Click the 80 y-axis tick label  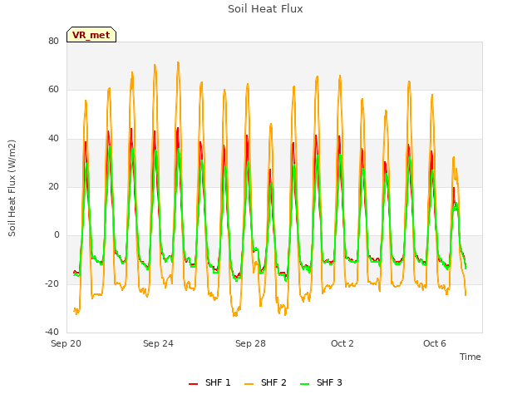click(x=53, y=41)
